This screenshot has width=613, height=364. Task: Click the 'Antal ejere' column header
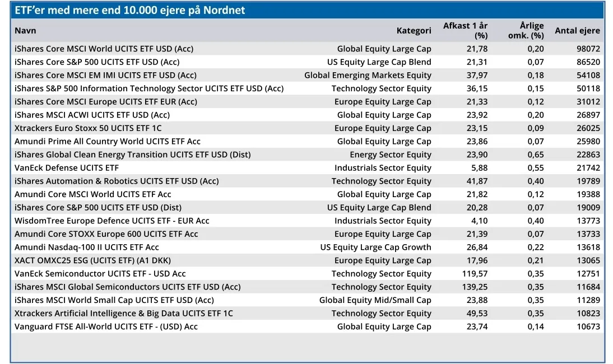click(x=578, y=30)
